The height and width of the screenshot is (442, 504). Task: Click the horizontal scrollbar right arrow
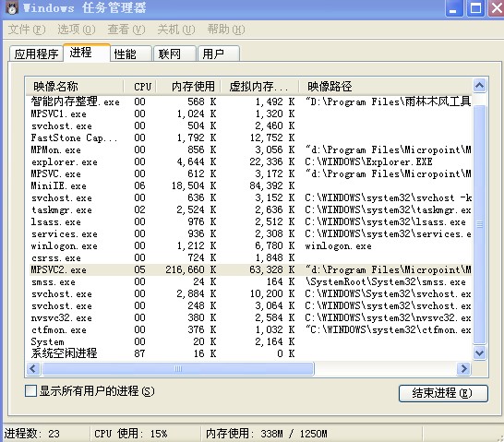pos(463,368)
